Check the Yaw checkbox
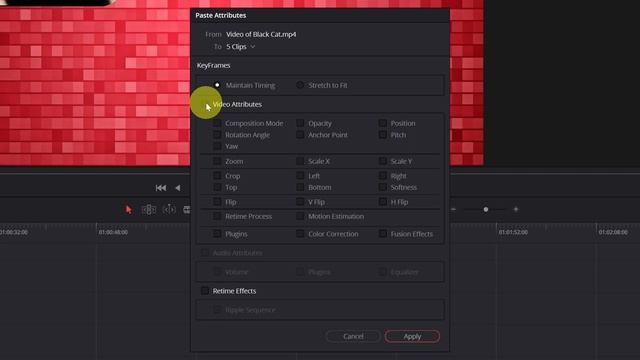This screenshot has height=360, width=640. 217,146
